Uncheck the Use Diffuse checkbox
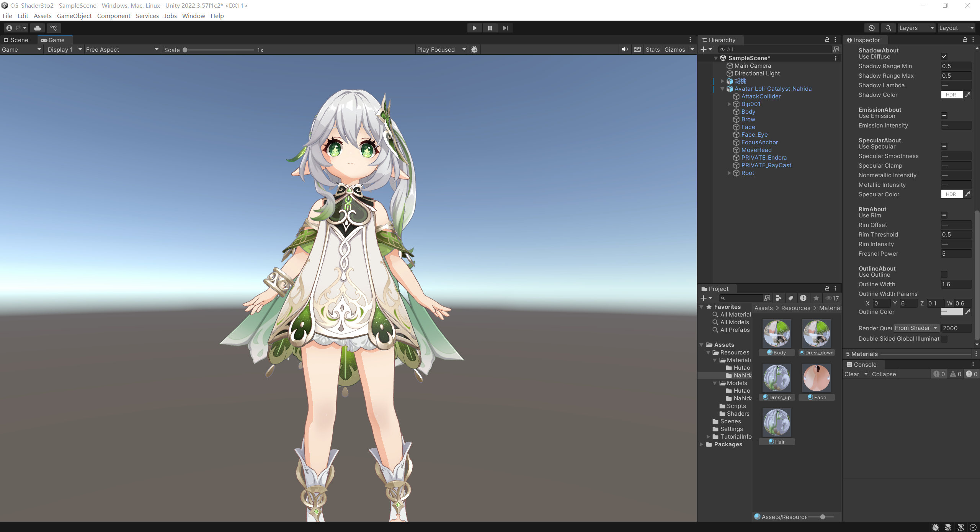Viewport: 980px width, 532px height. (x=944, y=56)
